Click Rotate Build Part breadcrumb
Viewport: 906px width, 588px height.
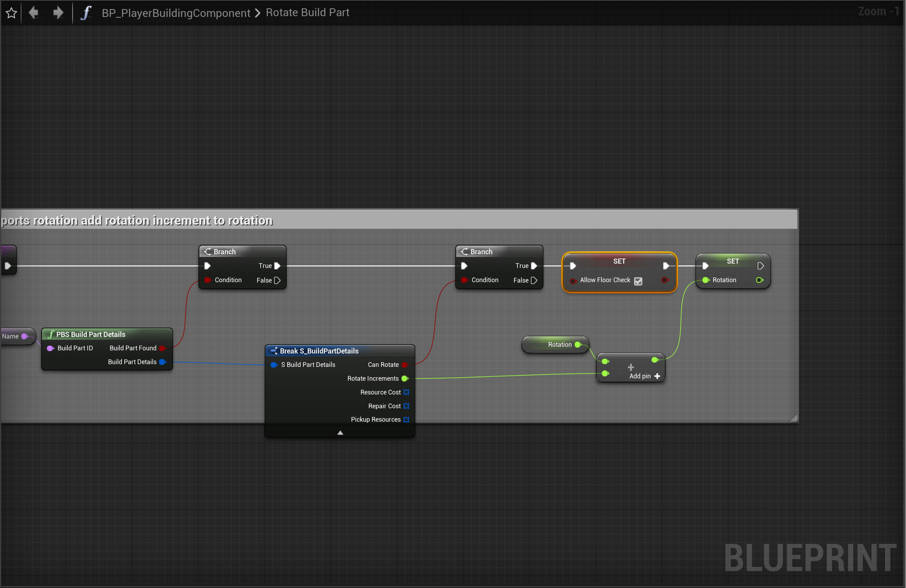pos(307,13)
